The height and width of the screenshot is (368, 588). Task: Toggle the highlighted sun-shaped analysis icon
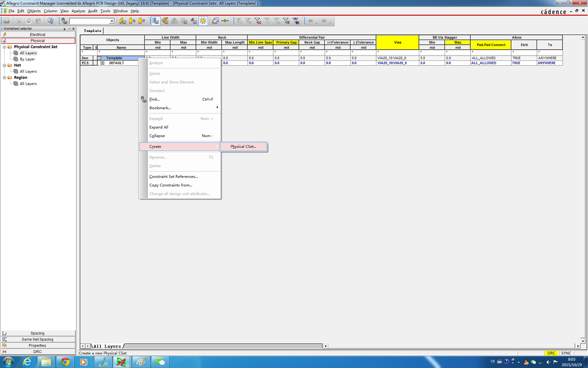click(203, 21)
